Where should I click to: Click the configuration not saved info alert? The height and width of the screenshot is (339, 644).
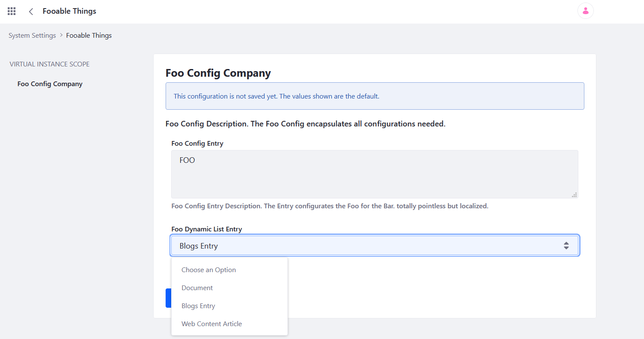(x=375, y=96)
